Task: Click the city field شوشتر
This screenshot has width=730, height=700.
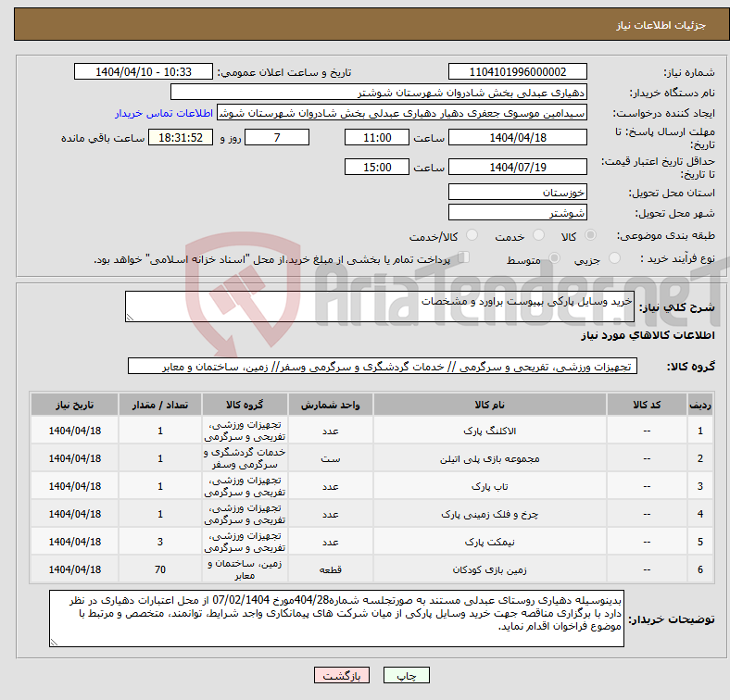Action: [x=517, y=212]
